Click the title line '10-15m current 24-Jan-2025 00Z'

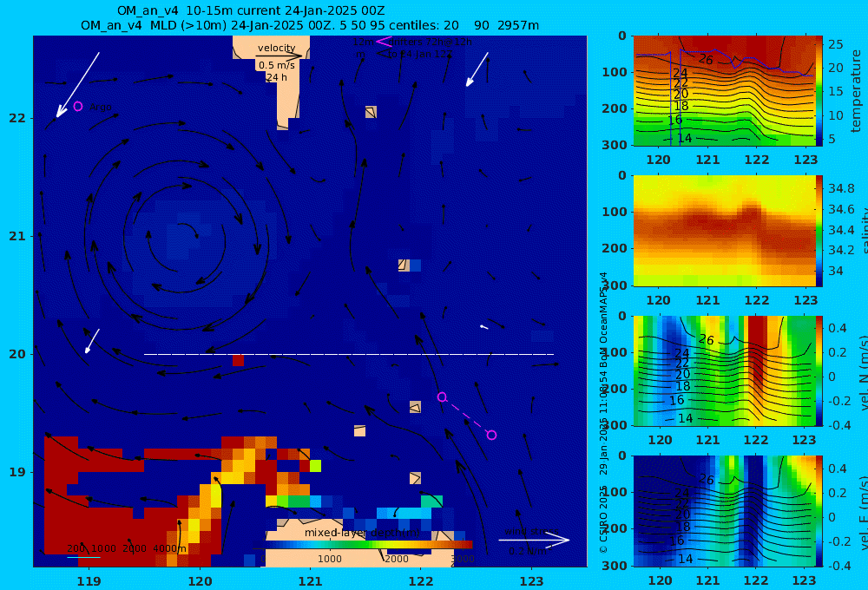click(x=251, y=10)
